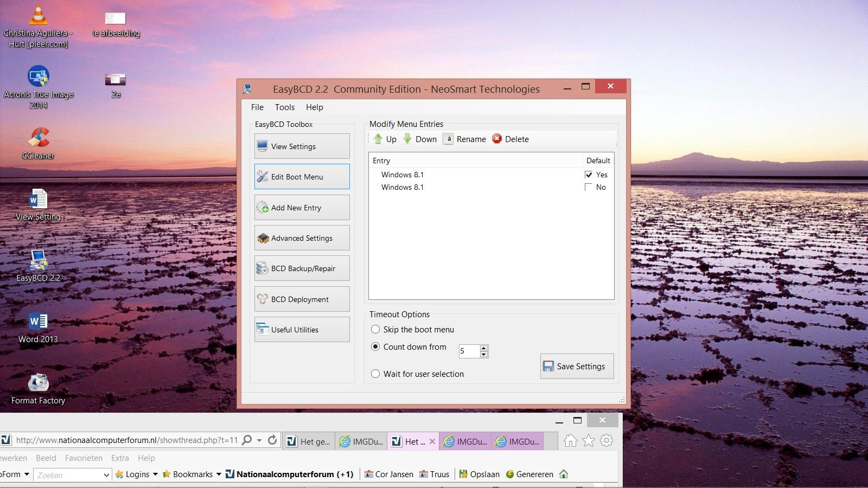Screen dimensions: 868x488
Task: Close the active Het... browser tab
Action: pos(432,441)
